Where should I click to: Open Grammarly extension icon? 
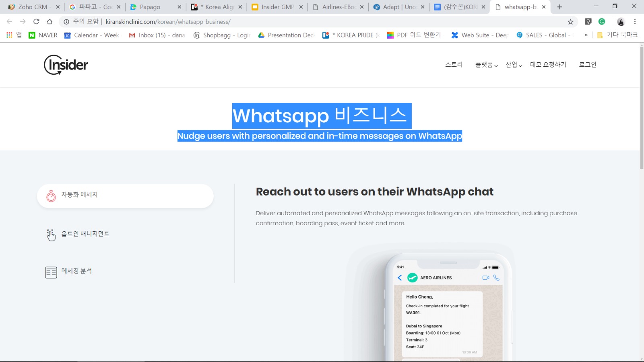click(602, 22)
